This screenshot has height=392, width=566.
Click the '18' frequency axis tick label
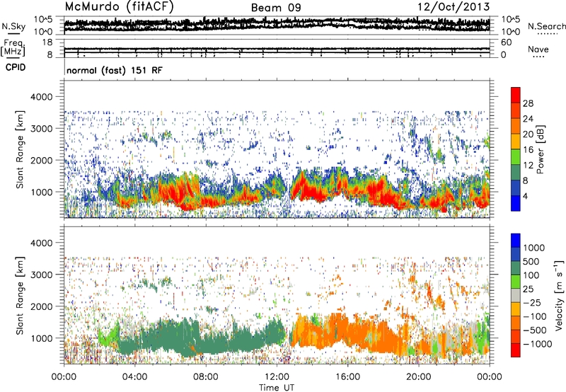point(47,42)
